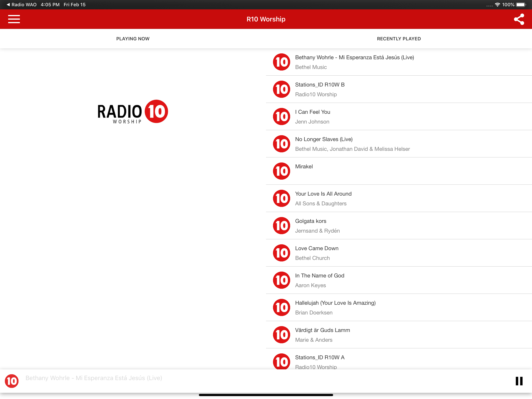Tap 'Radio10 Worship' under Stations_ID R10W B
Viewport: 532px width, 399px height.
click(316, 94)
